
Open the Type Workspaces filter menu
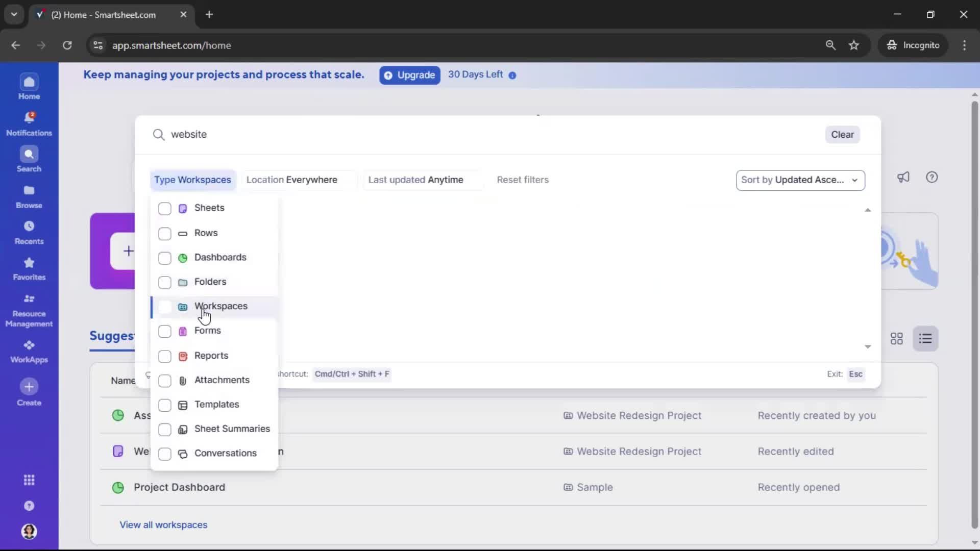point(192,180)
